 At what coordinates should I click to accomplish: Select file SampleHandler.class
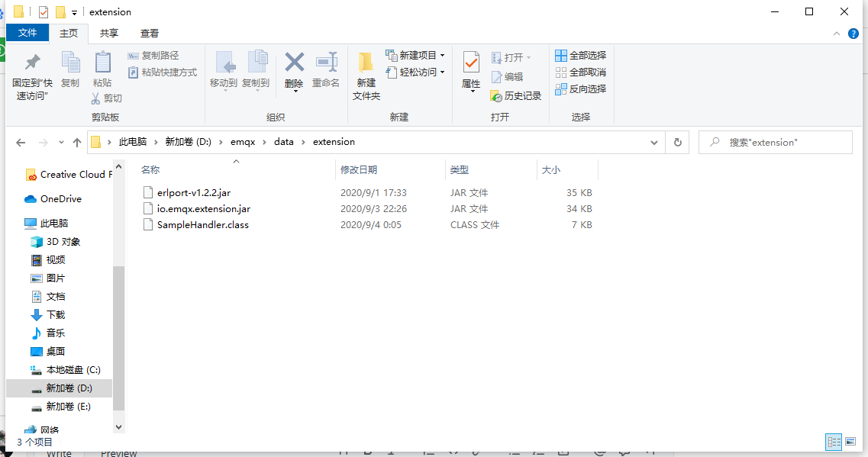(x=202, y=224)
